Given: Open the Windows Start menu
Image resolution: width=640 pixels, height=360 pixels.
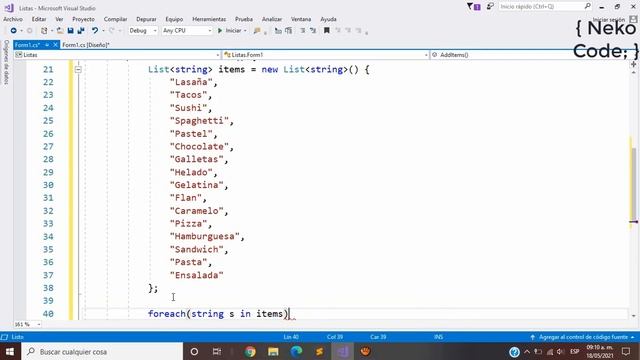Looking at the screenshot, I should [10, 351].
